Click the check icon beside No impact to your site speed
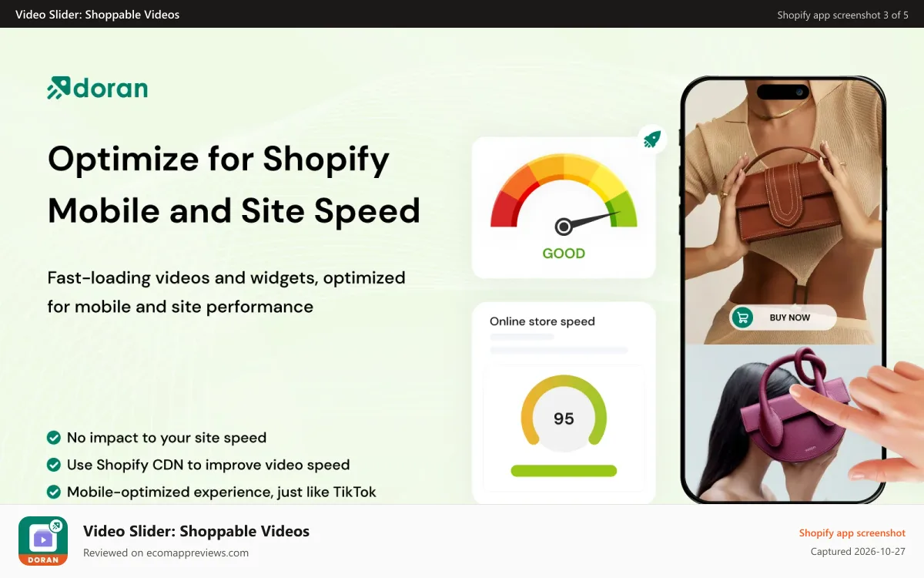Image resolution: width=924 pixels, height=578 pixels. [x=54, y=438]
